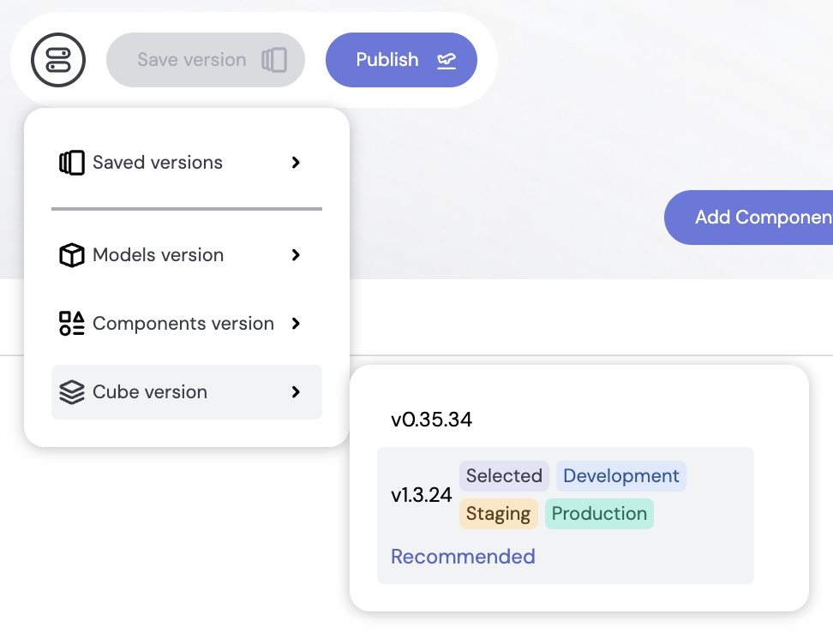Click the Recommended link text

[x=463, y=557]
